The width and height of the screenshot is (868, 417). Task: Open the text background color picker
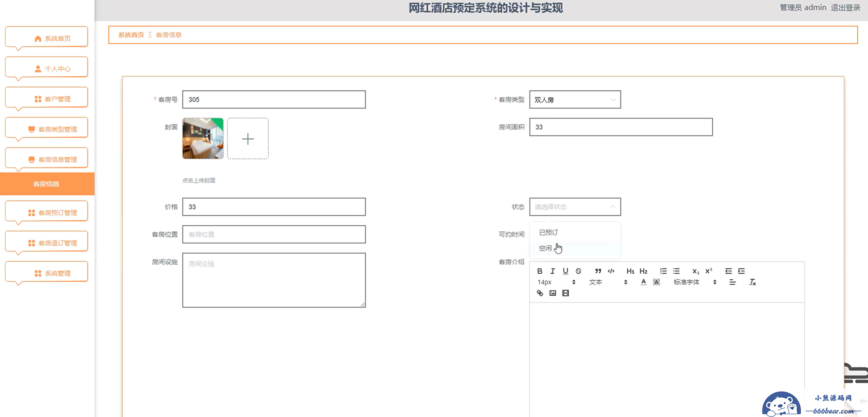657,282
